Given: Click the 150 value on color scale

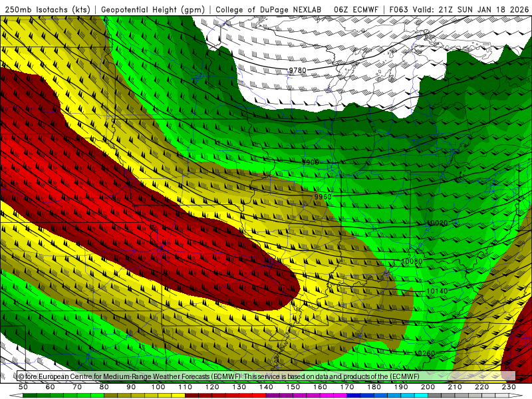Looking at the screenshot, I should point(293,387).
